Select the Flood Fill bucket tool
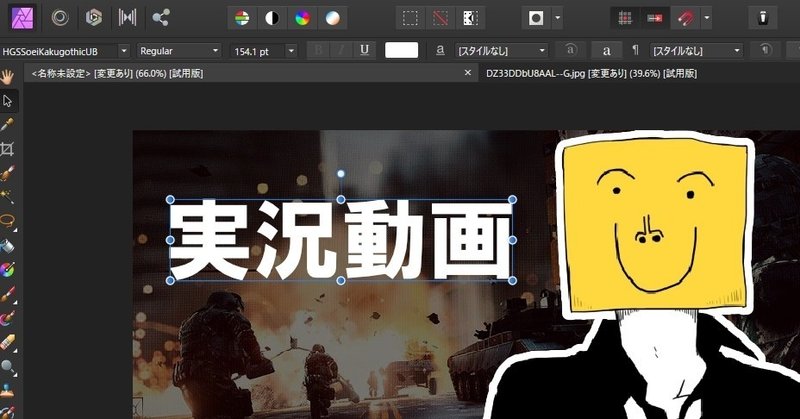 click(7, 246)
